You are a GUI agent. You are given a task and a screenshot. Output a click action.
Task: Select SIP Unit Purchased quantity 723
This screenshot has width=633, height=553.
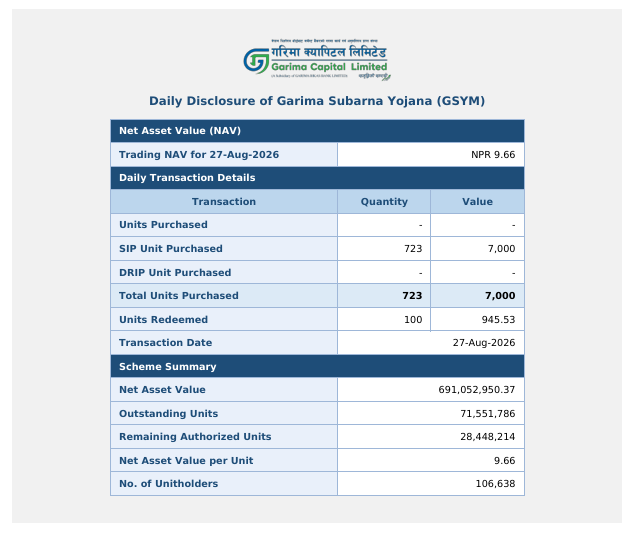(413, 249)
